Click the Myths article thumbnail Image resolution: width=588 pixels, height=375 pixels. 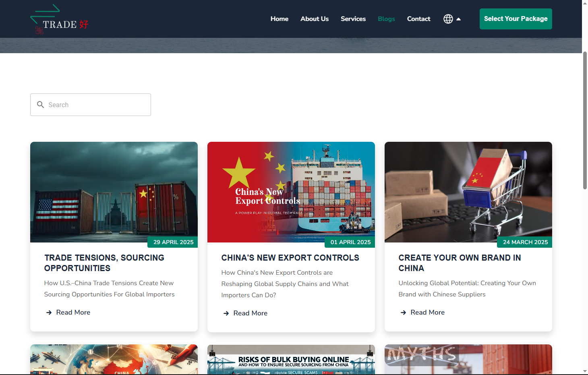468,359
